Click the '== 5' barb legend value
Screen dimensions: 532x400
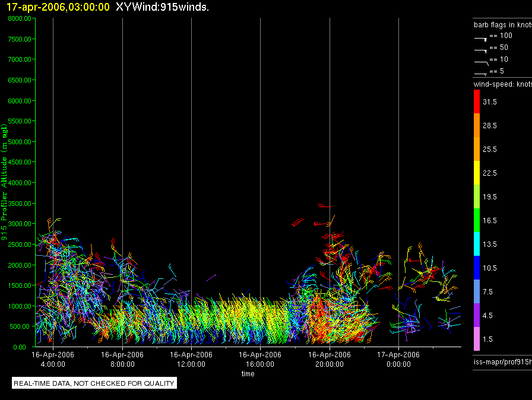click(x=497, y=71)
